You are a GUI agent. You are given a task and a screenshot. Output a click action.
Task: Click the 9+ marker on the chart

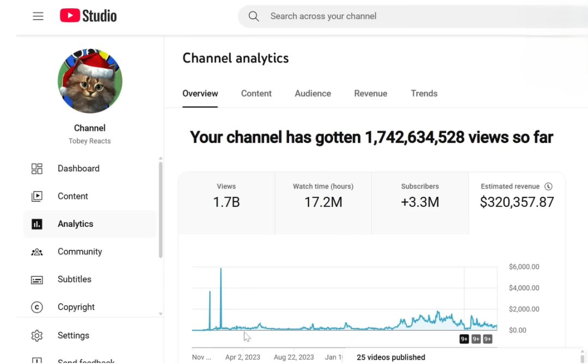[464, 338]
